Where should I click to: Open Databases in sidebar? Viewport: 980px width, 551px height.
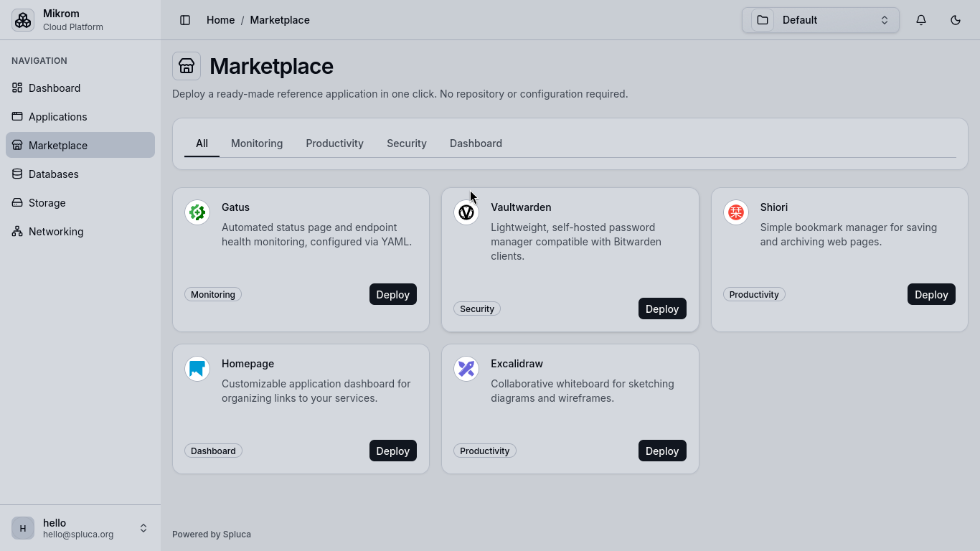[80, 174]
